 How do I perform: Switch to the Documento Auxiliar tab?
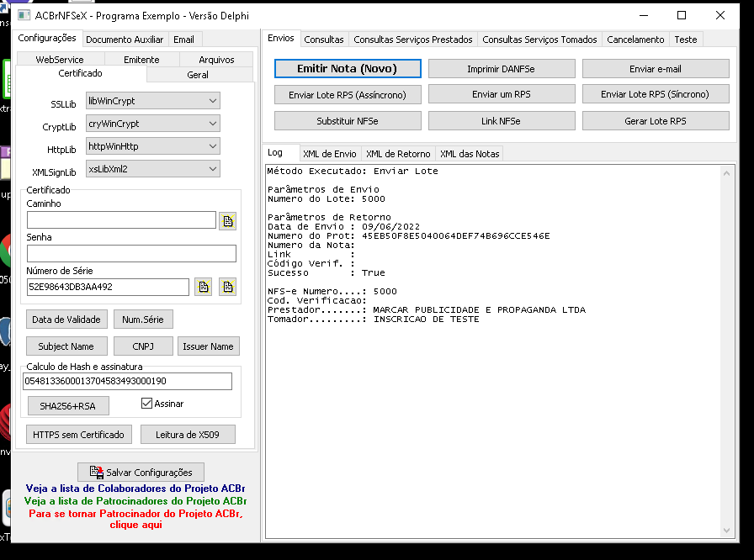click(x=125, y=40)
